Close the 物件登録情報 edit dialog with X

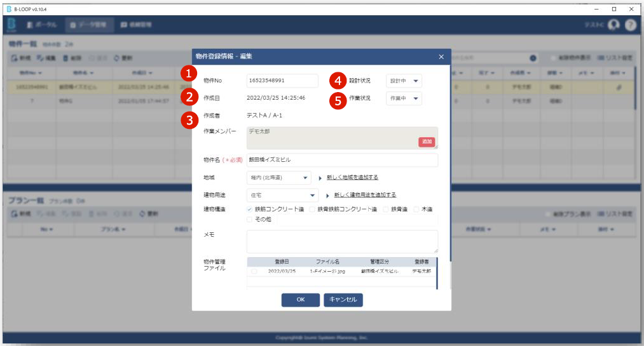[441, 57]
